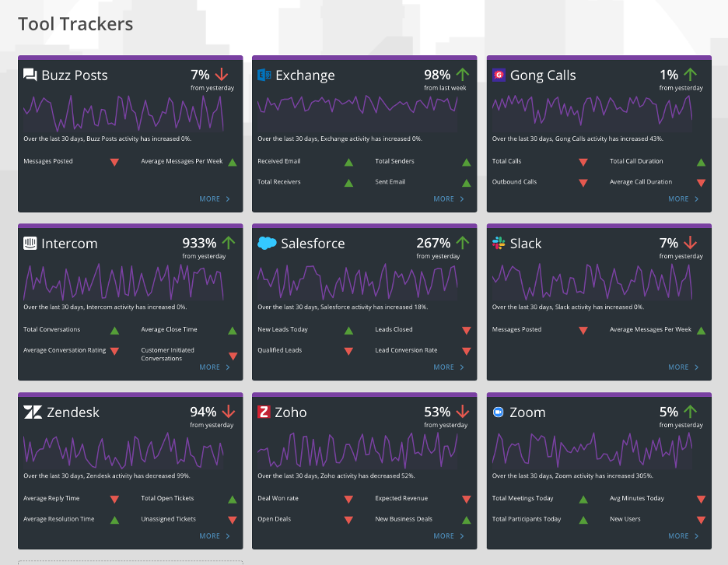
Task: Click red down arrow beside Zendesk 94%
Action: 229,411
